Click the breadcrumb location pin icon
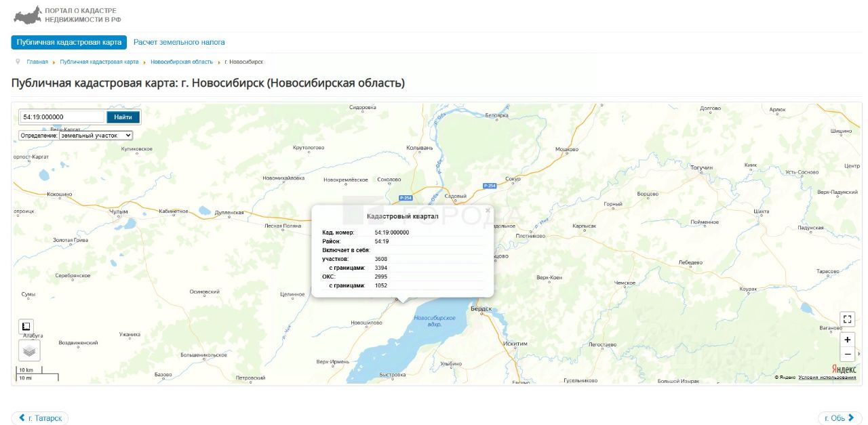 coord(18,62)
